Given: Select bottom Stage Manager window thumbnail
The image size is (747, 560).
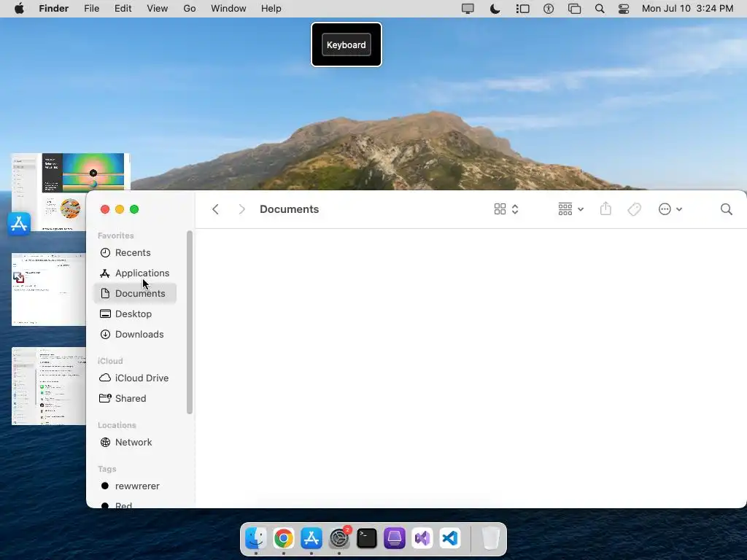Looking at the screenshot, I should [49, 386].
